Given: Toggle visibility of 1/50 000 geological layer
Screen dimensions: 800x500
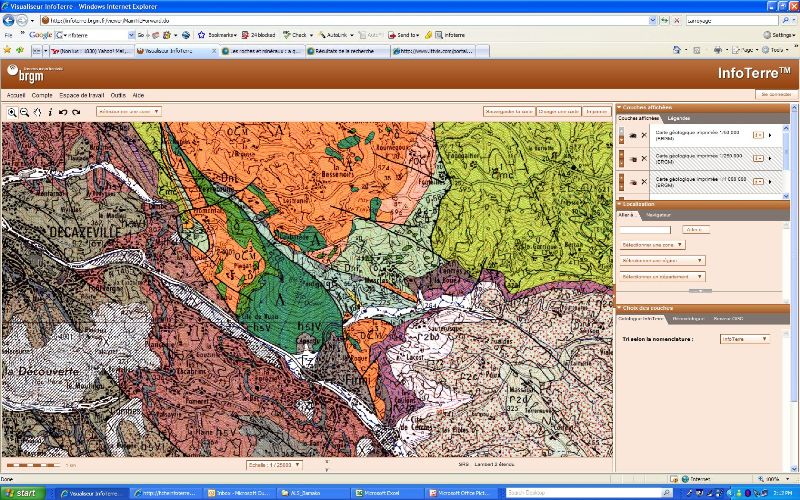Looking at the screenshot, I should tap(633, 134).
